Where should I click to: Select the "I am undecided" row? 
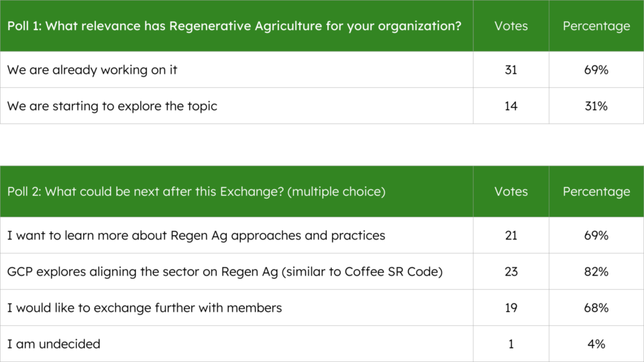(x=54, y=344)
